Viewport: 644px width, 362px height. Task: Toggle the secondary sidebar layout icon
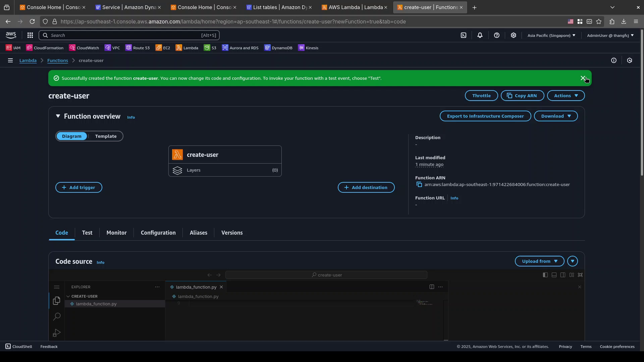[x=563, y=275]
